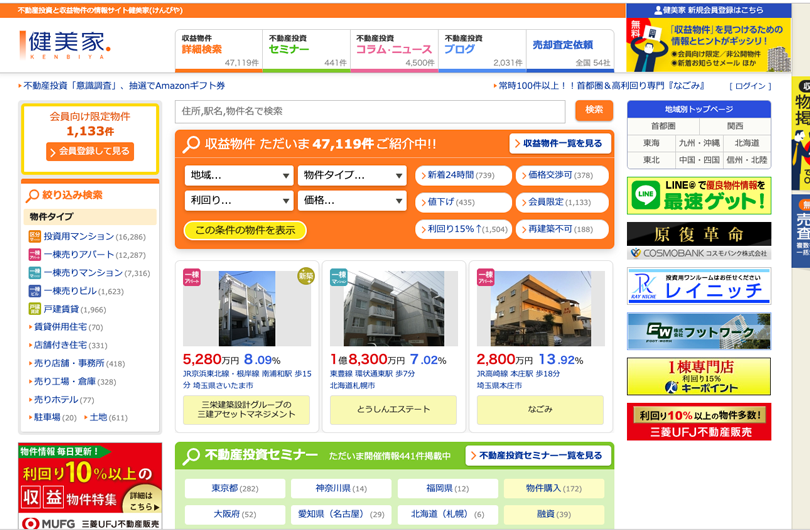Select 東海 in the regional pages
Screen dimensions: 810x530
pos(651,143)
